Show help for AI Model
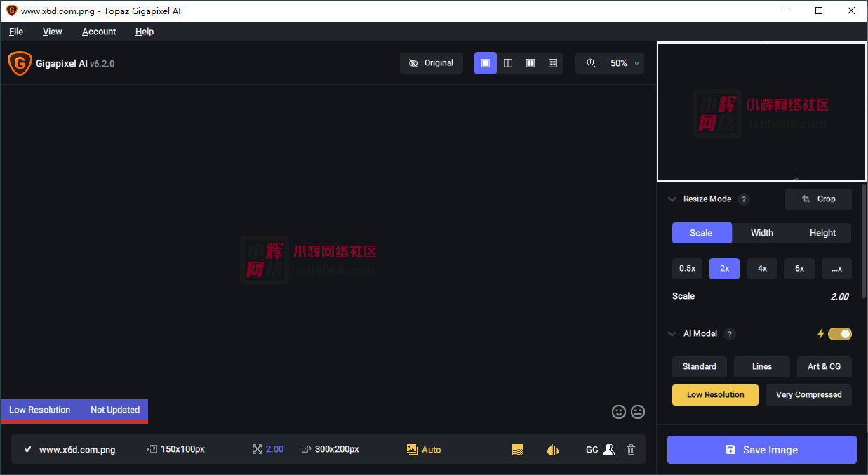 coord(730,334)
